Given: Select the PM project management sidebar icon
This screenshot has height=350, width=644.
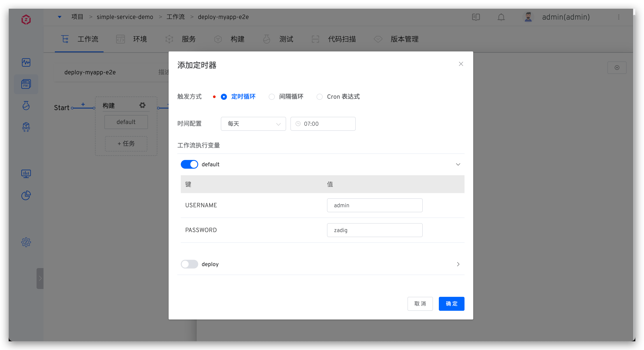Looking at the screenshot, I should coord(26,84).
